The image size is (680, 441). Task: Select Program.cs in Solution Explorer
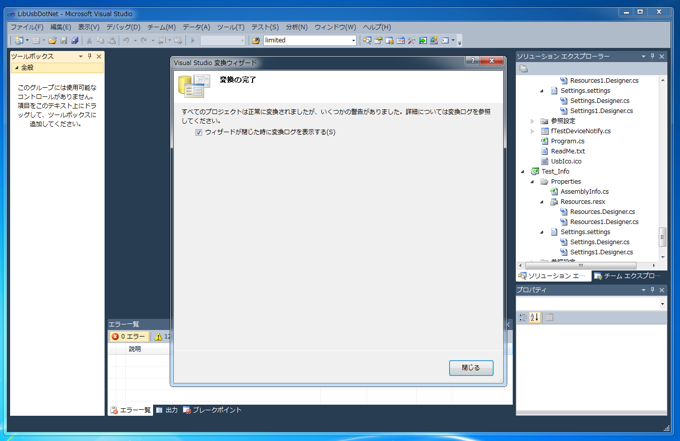(x=567, y=141)
